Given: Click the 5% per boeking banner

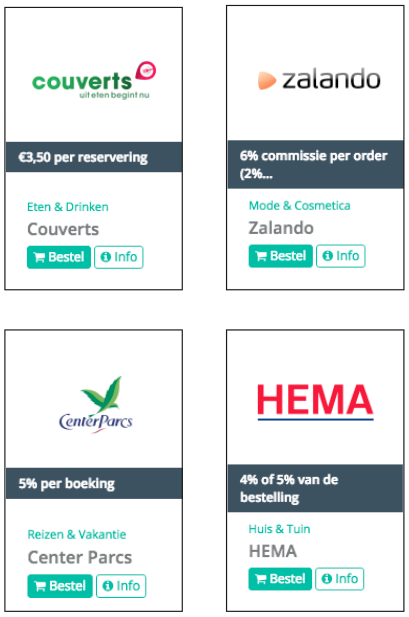Looking at the screenshot, I should [x=94, y=484].
